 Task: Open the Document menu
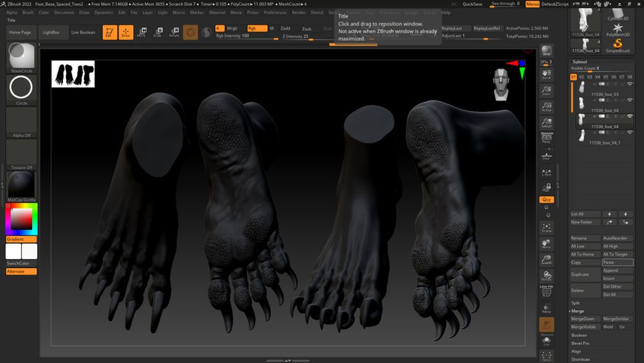click(64, 12)
